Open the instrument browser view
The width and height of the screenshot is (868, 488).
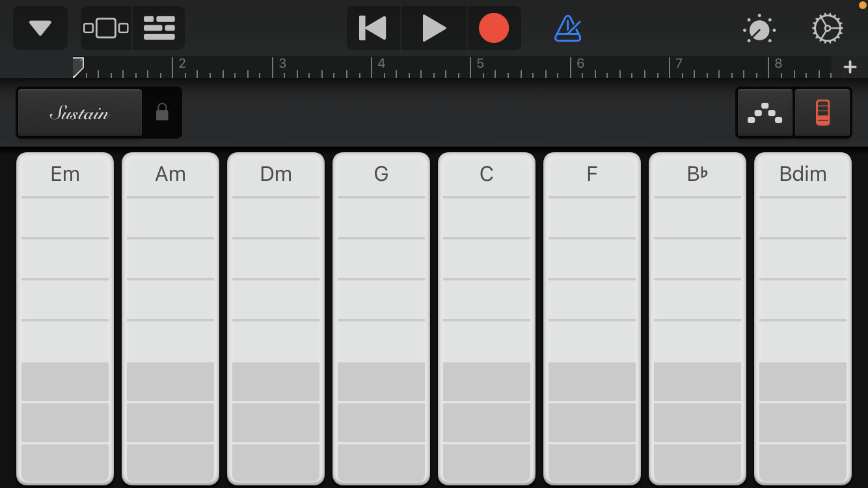(x=106, y=29)
